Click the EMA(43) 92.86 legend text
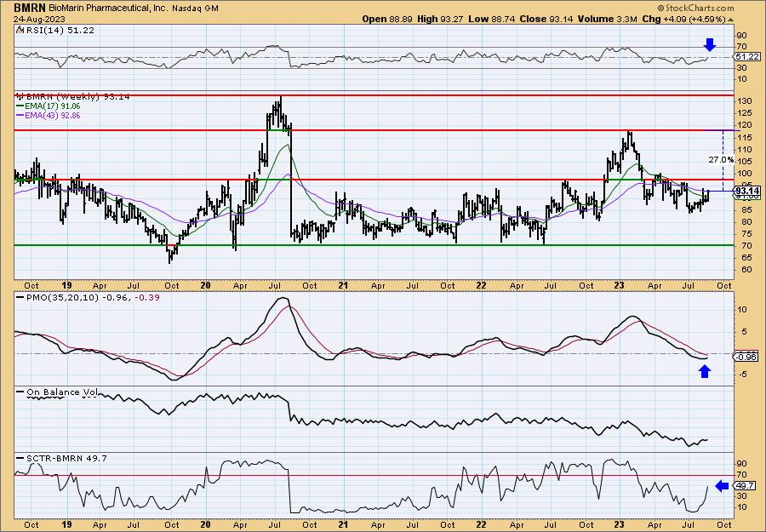 tap(52, 116)
